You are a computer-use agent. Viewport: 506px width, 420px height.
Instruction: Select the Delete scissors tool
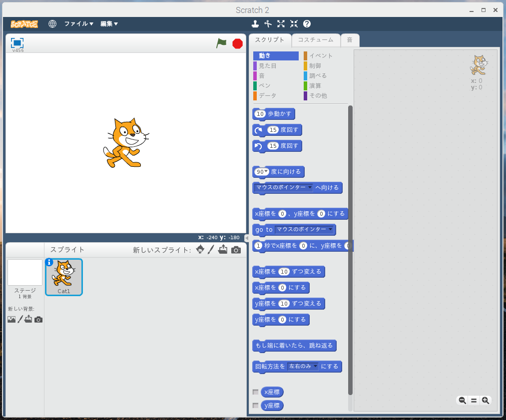coord(268,23)
